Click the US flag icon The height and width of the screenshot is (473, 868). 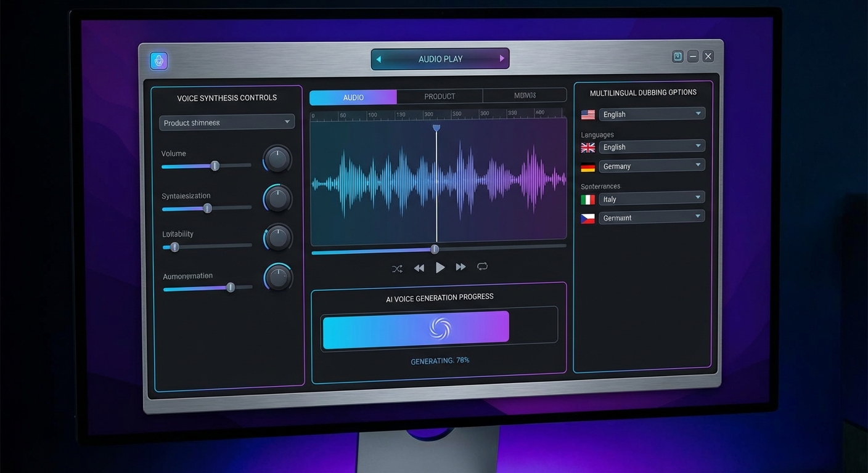pyautogui.click(x=588, y=114)
